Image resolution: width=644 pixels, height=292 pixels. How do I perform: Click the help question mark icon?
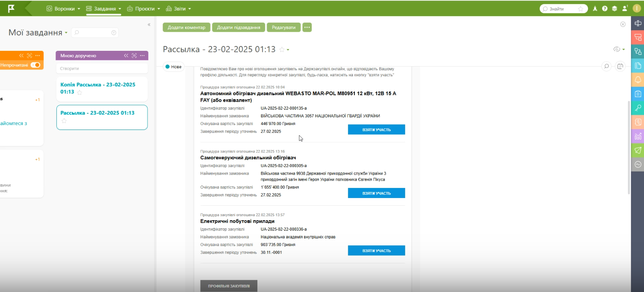605,8
